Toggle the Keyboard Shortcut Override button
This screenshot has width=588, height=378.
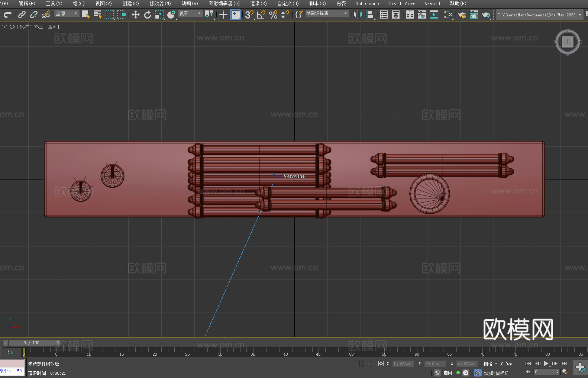pos(235,14)
